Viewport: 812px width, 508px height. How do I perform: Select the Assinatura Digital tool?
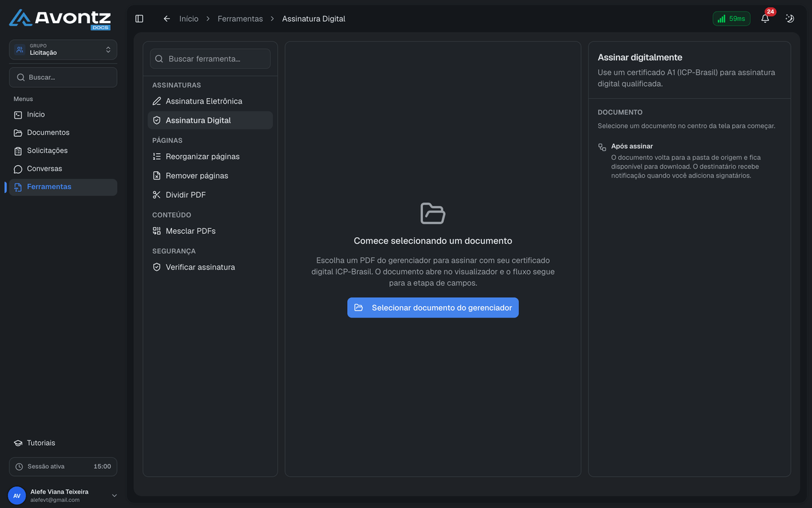(x=210, y=120)
